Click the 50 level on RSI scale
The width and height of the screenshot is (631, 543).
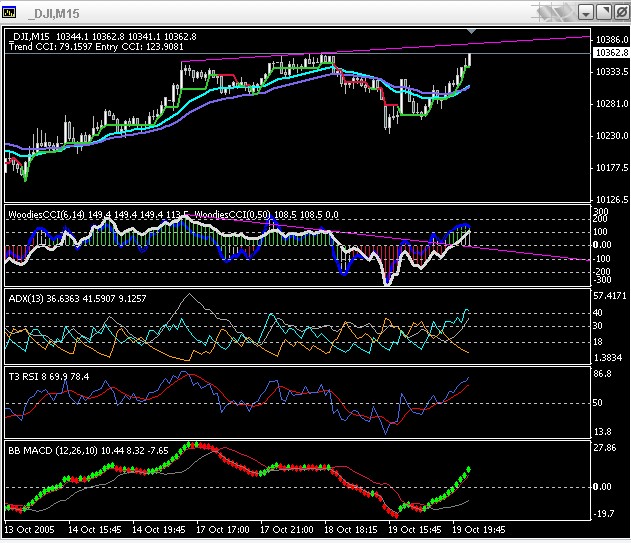(598, 403)
